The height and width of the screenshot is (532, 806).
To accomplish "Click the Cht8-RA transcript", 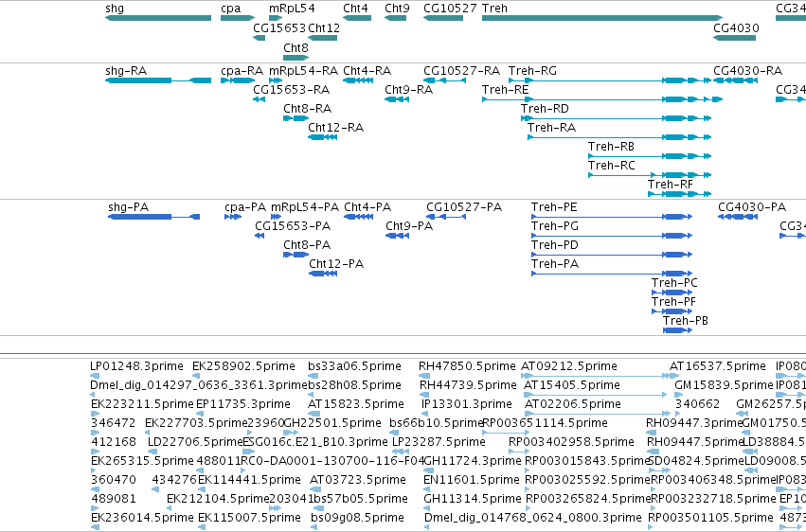I will 296,118.
